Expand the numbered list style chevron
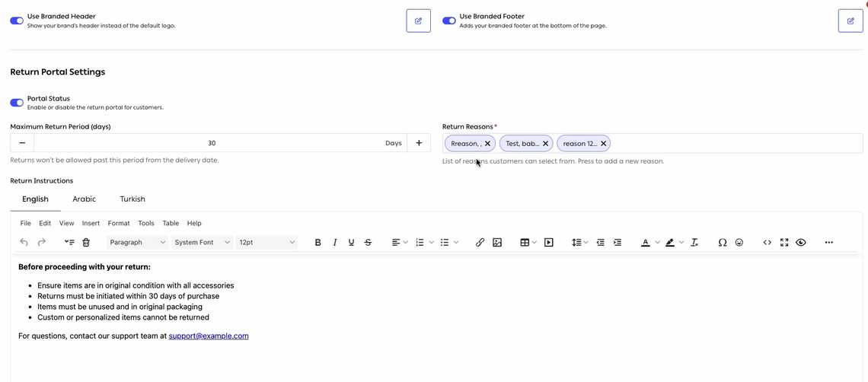The image size is (868, 382). point(431,243)
